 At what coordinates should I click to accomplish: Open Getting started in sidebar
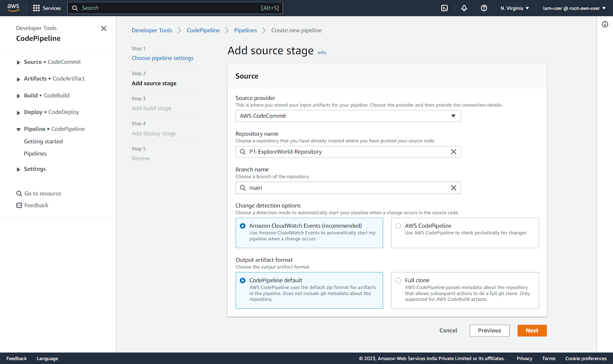[x=43, y=141]
